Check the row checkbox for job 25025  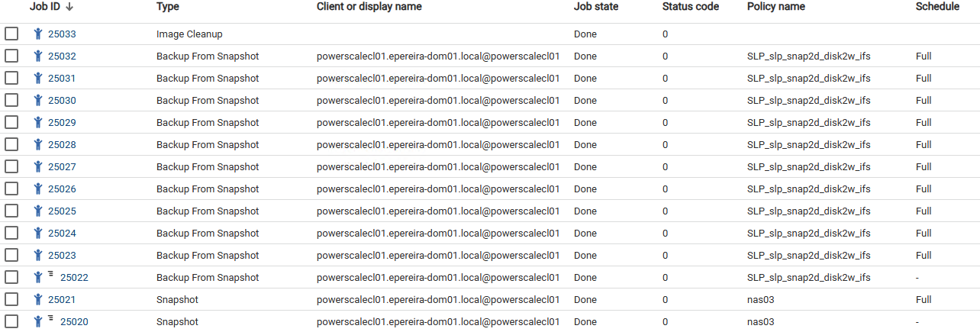point(11,211)
